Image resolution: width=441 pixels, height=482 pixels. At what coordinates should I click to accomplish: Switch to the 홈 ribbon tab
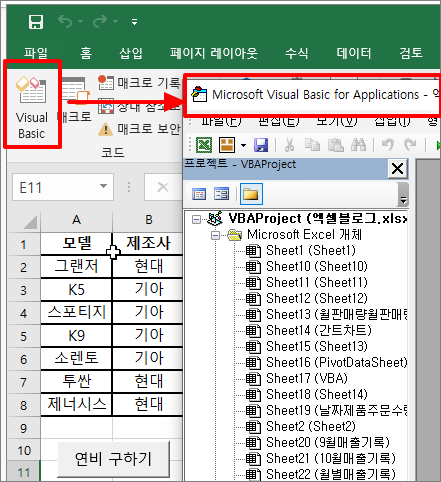tap(86, 53)
